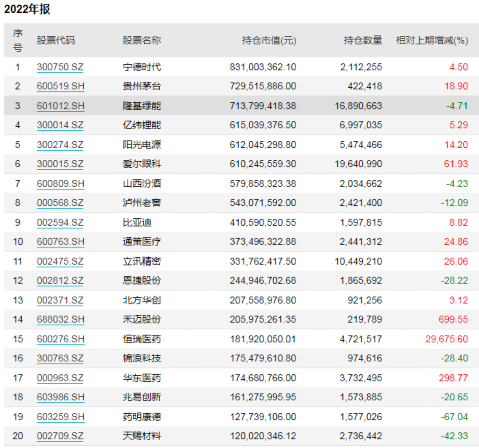The height and width of the screenshot is (448, 479).
Task: Open stock code link 002709.SZ
Action: click(x=60, y=436)
